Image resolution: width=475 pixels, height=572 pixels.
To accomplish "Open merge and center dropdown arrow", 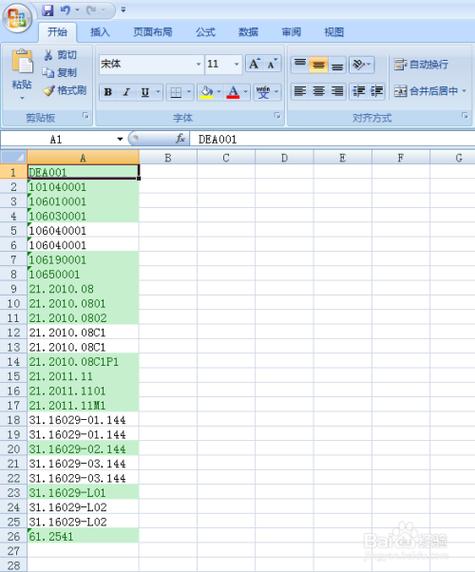I will [x=464, y=91].
